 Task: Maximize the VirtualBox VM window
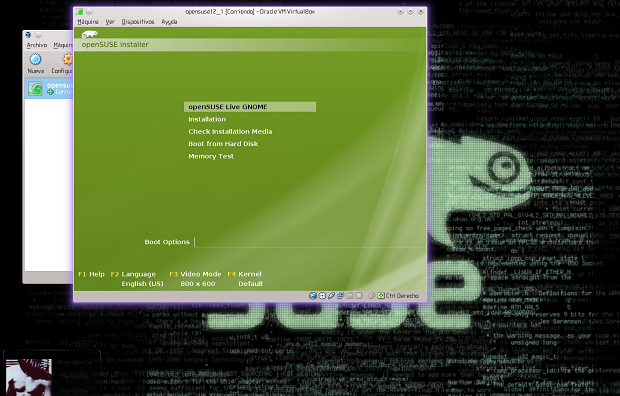pos(410,12)
